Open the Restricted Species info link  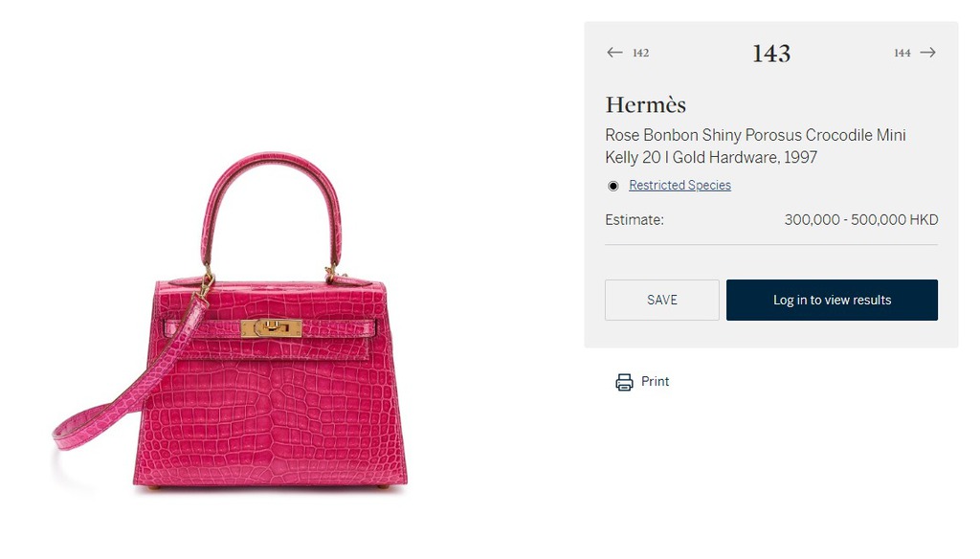(x=679, y=185)
